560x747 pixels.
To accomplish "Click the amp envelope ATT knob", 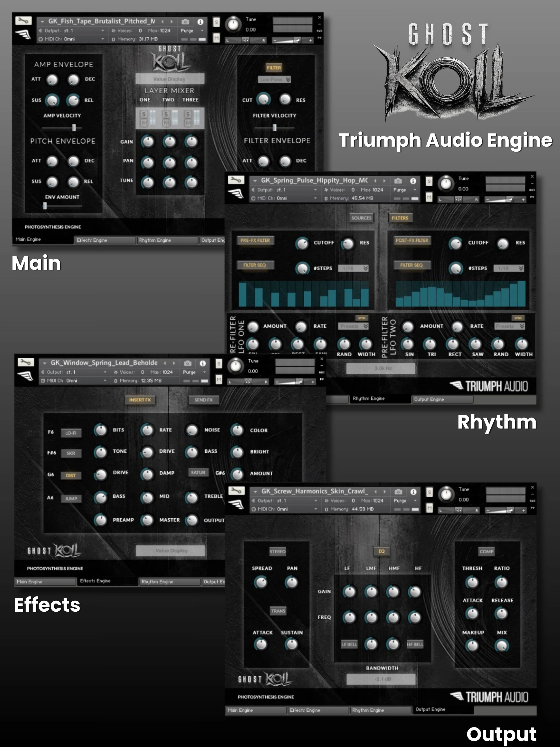I will tap(52, 80).
